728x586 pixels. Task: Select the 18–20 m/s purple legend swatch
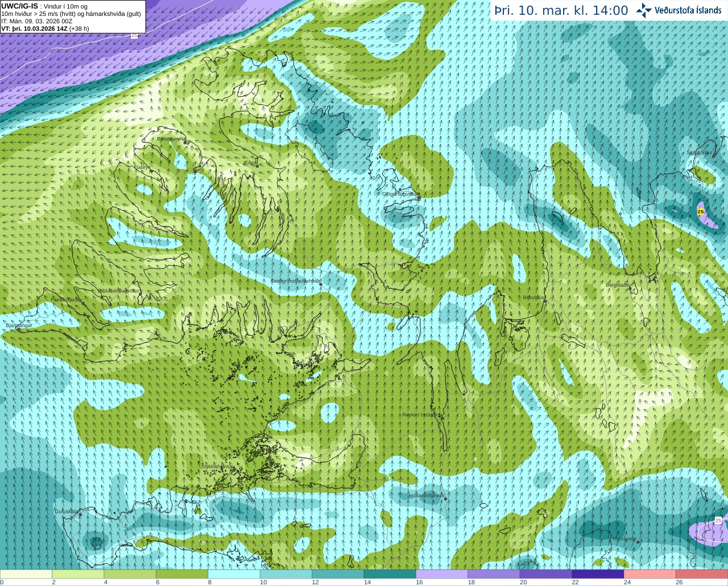(494, 574)
